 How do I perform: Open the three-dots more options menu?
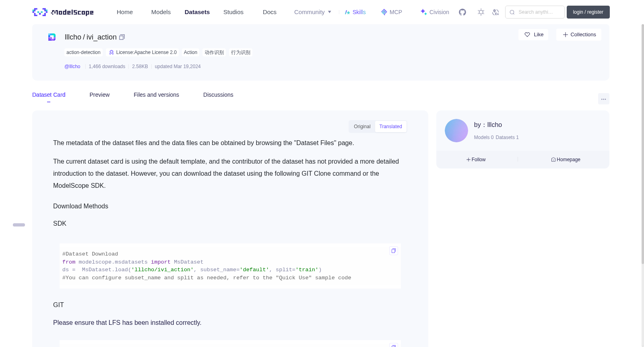[604, 99]
